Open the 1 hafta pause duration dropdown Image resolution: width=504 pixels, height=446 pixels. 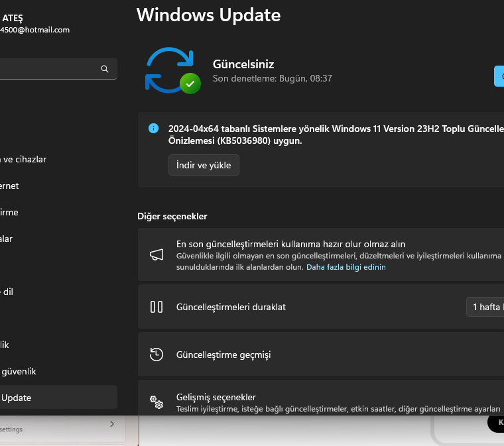coord(485,307)
